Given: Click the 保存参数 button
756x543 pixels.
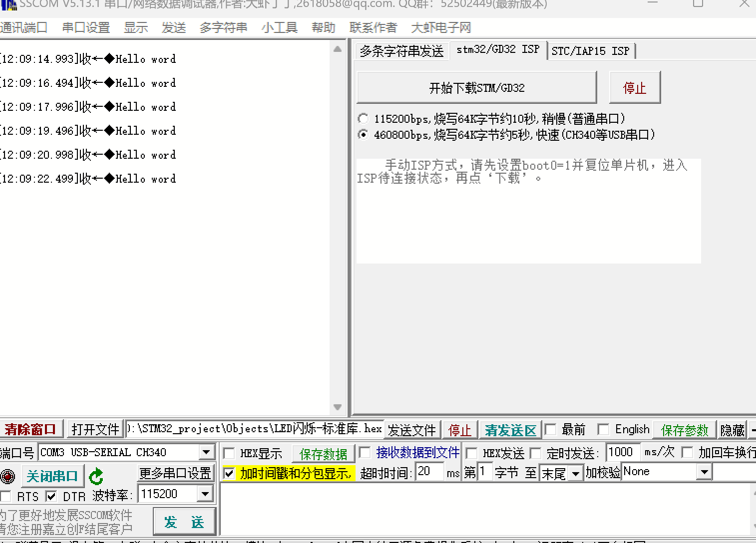Looking at the screenshot, I should point(685,430).
